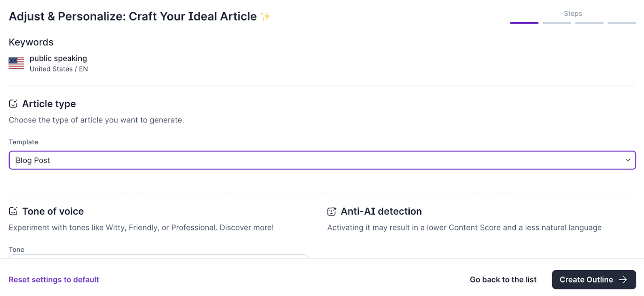Image resolution: width=644 pixels, height=296 pixels.
Task: Click the Anti-AI detection face icon
Action: tap(332, 211)
